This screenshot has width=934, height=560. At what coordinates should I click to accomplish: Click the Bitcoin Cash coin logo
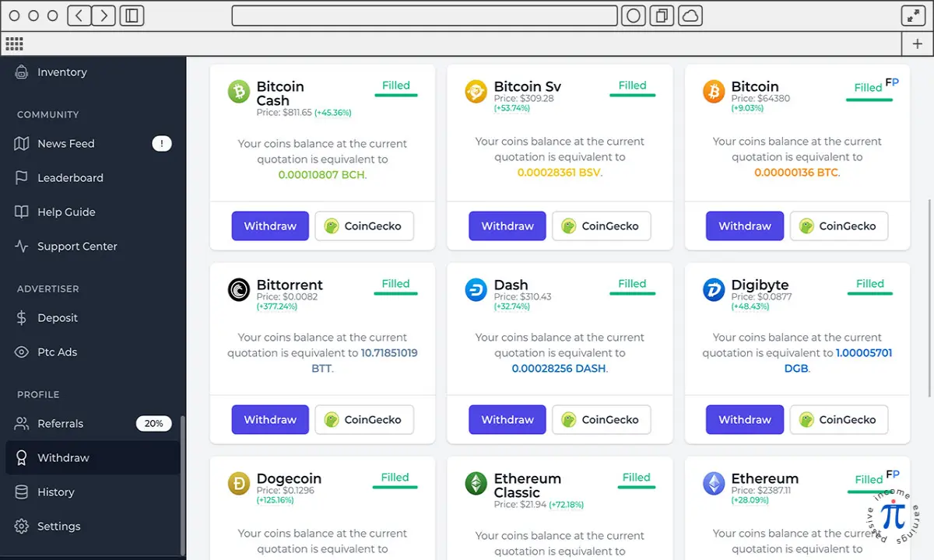point(239,92)
